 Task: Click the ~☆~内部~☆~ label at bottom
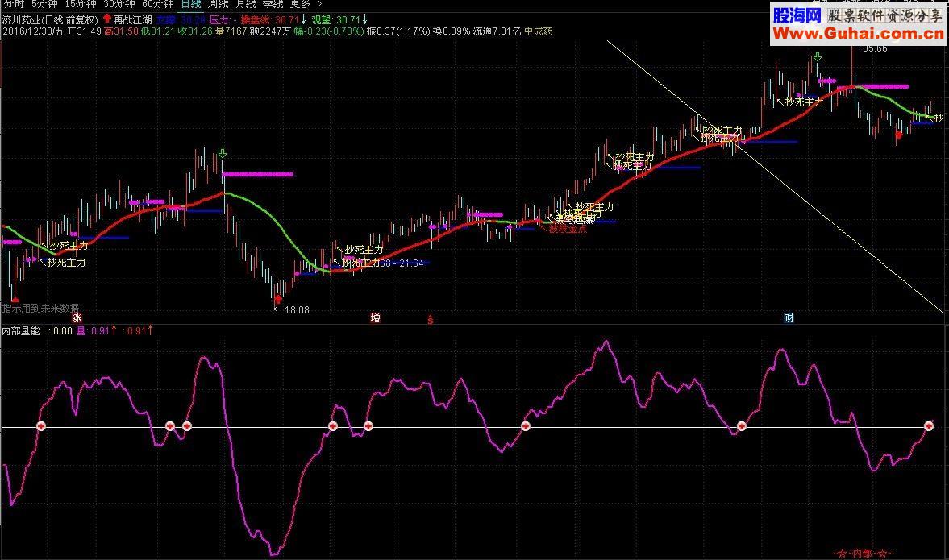click(863, 553)
